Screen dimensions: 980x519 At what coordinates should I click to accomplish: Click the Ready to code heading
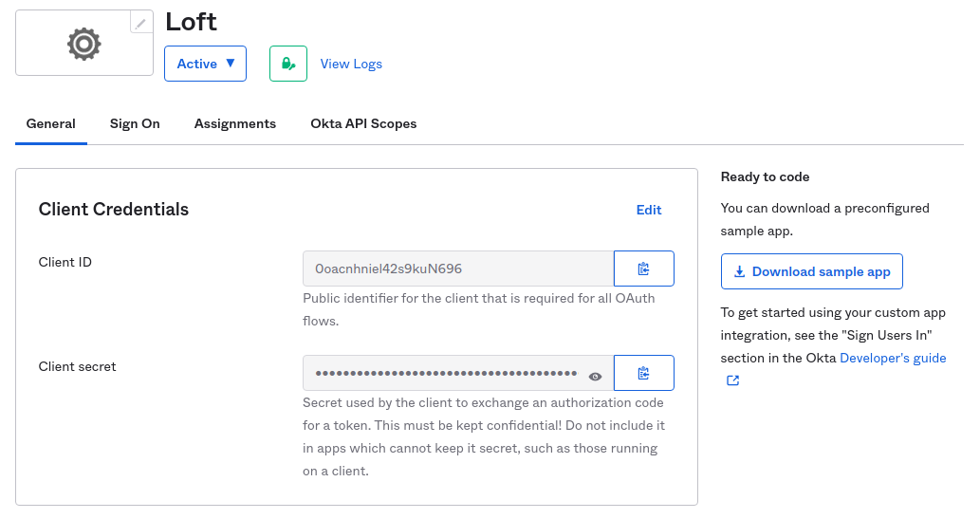click(x=765, y=177)
